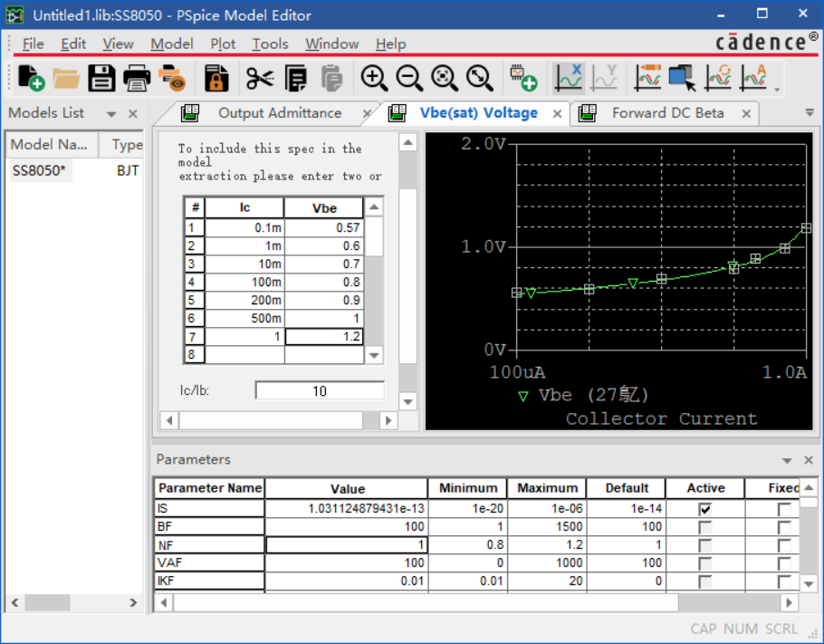The width and height of the screenshot is (824, 644).
Task: Open the Parameters panel dropdown arrow
Action: [x=787, y=460]
